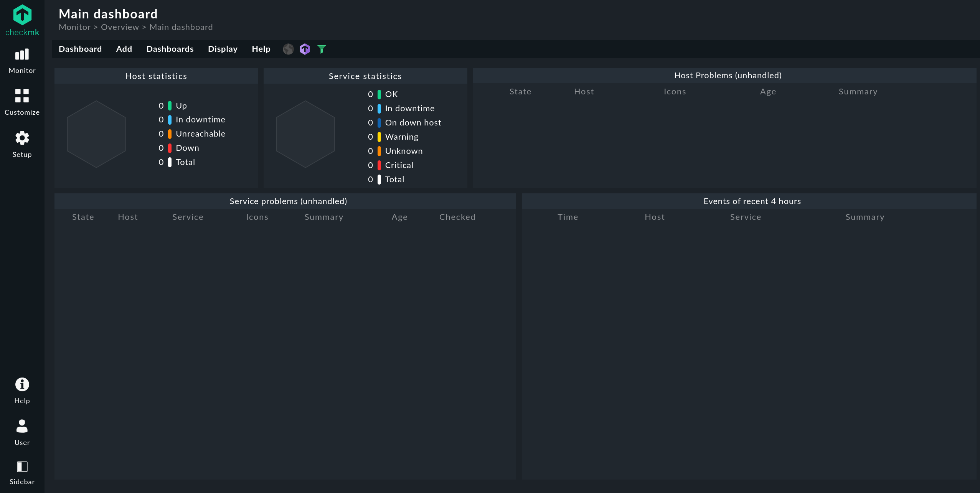980x493 pixels.
Task: Open the Dashboard menu
Action: 80,49
